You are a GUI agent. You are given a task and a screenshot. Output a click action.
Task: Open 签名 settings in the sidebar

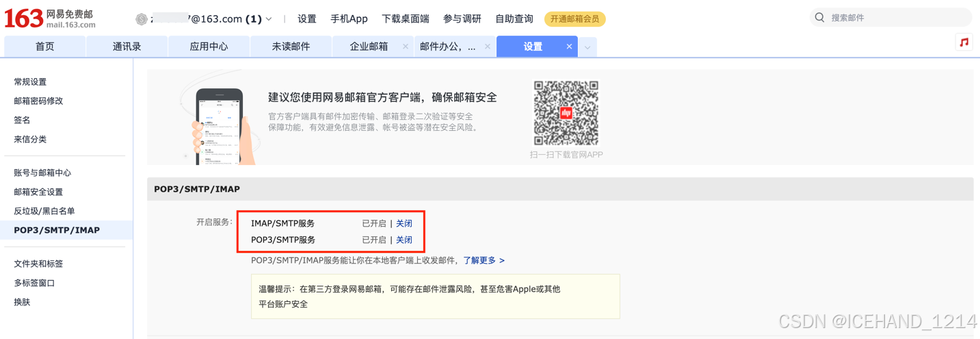pos(22,121)
